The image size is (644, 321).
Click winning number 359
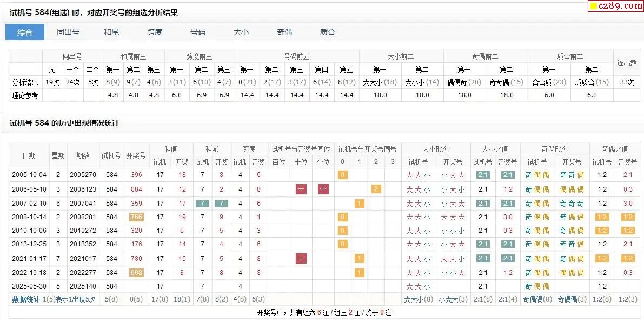(x=136, y=204)
